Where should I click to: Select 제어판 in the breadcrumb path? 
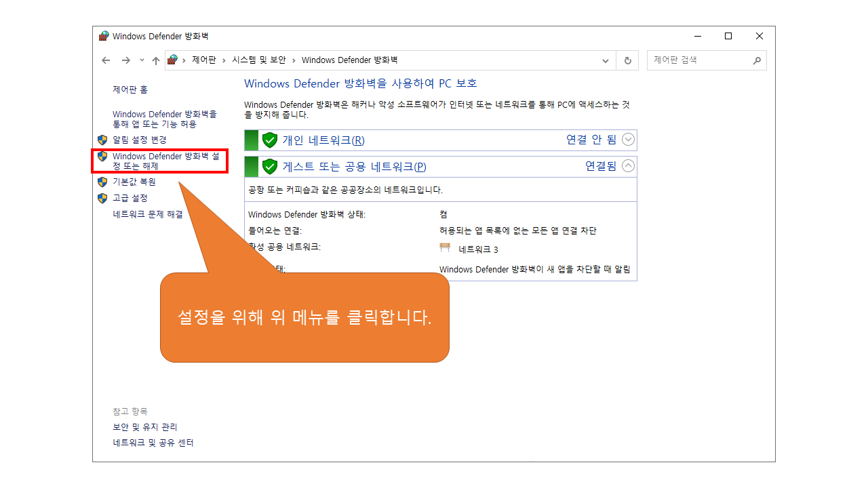tap(203, 60)
